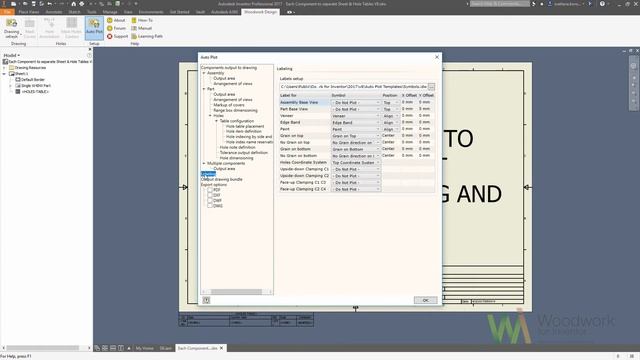
Task: Open Position dropdown for Paint row
Action: [391, 129]
